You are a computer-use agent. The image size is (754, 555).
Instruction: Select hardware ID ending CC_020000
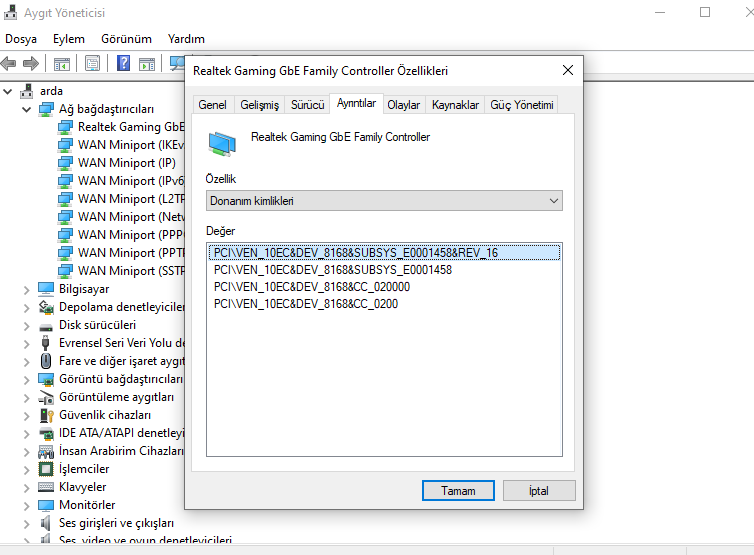pos(312,287)
